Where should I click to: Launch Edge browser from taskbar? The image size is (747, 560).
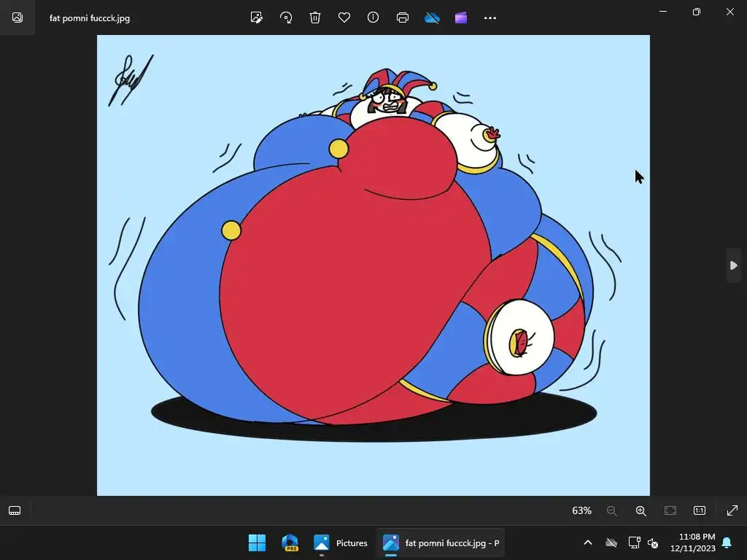click(290, 542)
